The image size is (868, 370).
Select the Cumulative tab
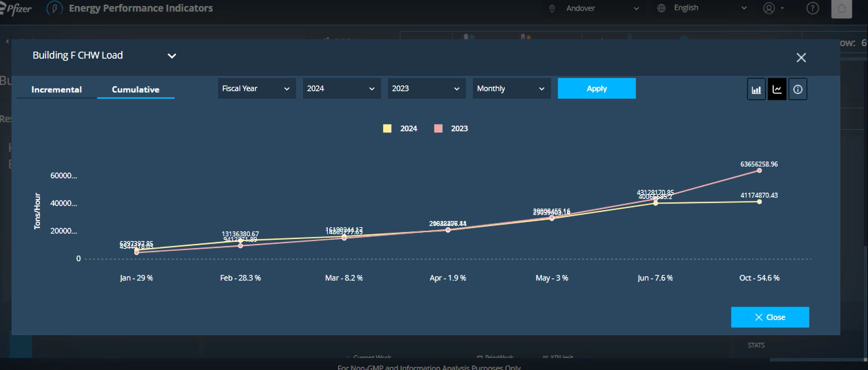[136, 89]
